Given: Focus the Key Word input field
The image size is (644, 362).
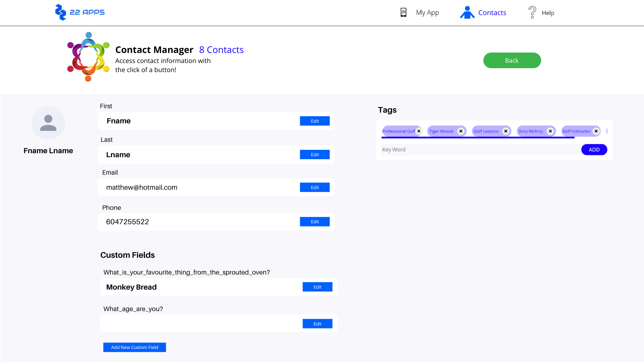Looking at the screenshot, I should pos(481,149).
